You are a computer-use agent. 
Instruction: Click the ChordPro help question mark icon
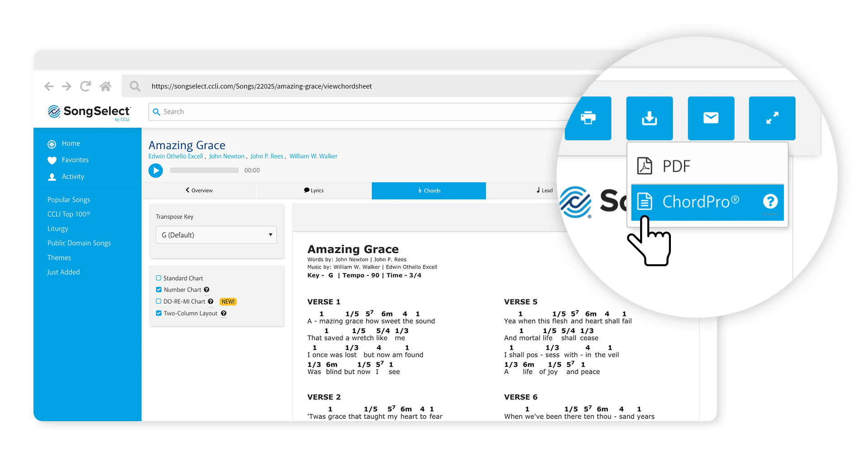770,202
